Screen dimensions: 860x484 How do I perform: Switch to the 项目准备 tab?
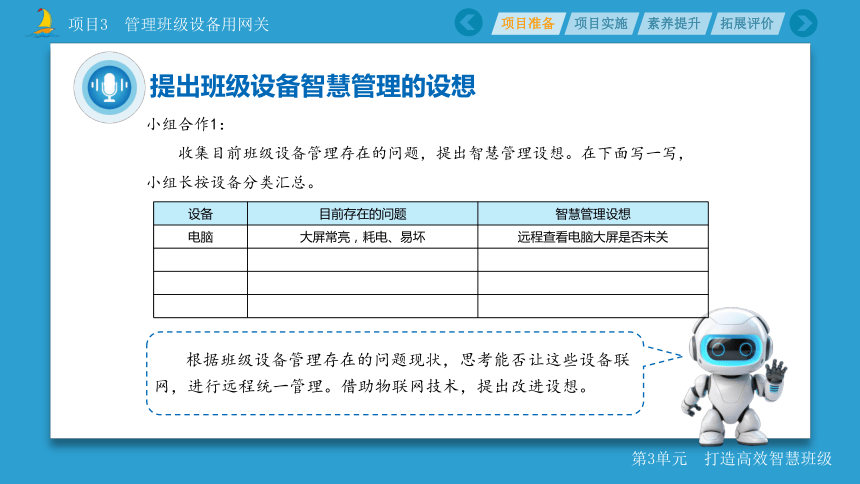click(528, 24)
